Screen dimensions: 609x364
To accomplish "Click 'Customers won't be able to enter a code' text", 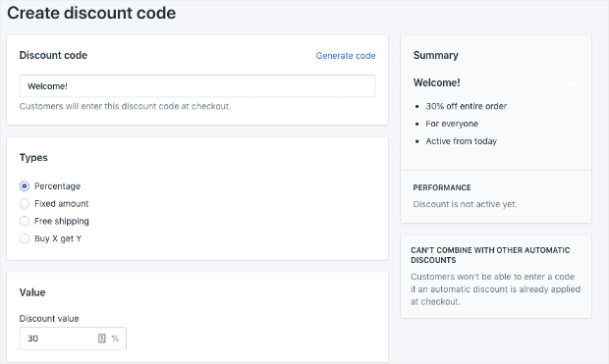I will coord(496,289).
